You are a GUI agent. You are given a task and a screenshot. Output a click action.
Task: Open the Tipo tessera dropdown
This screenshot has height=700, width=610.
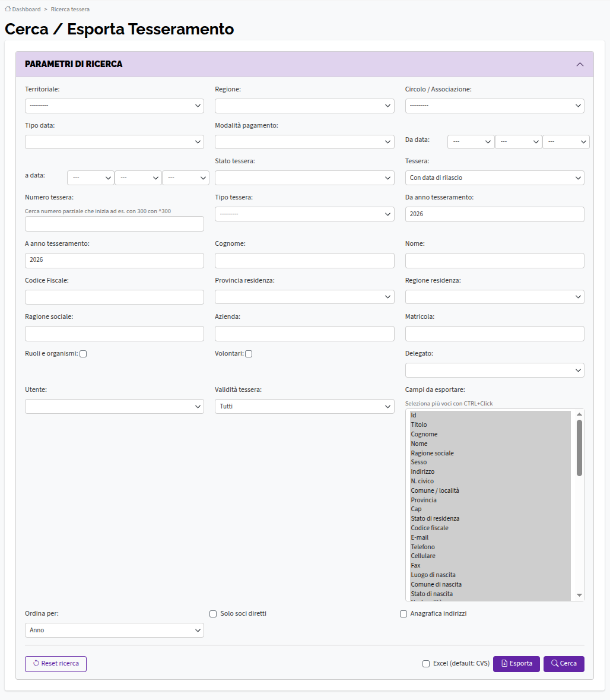tap(304, 214)
